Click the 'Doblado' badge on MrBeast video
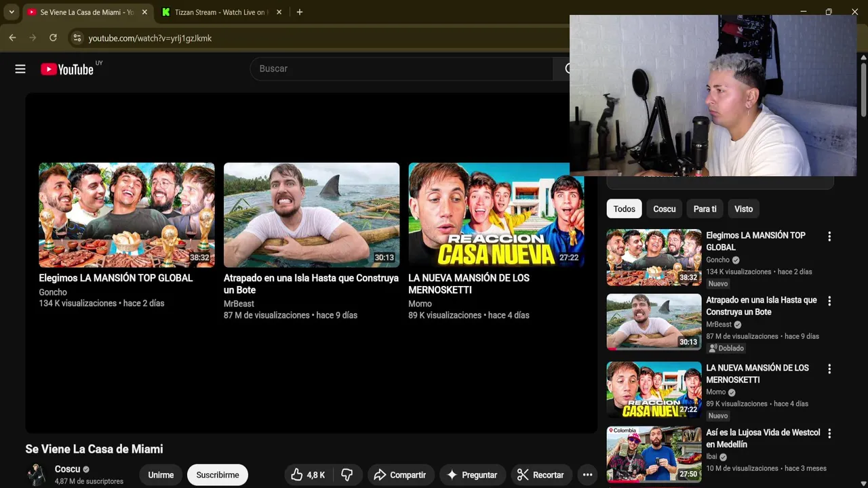 (726, 348)
